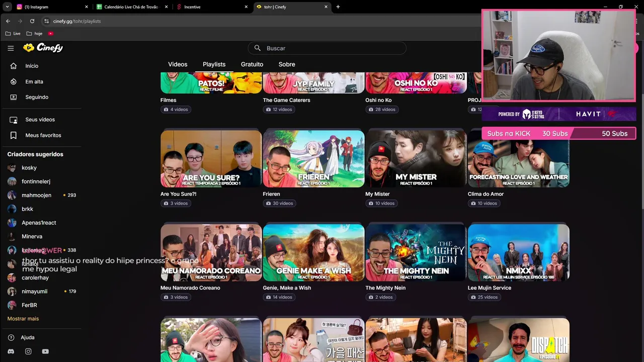Viewport: 644px width, 362px height.
Task: Click the 25 vídeos badge under Lee Mujin Service
Action: [485, 298]
